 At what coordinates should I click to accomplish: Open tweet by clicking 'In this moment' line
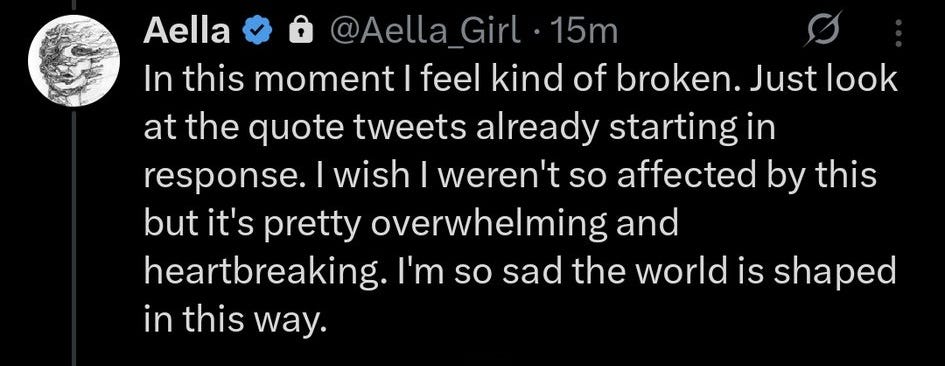tap(521, 80)
